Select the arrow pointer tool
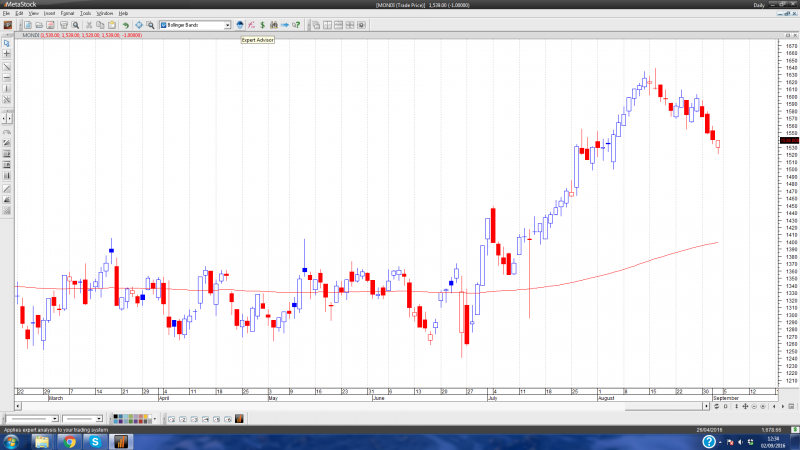This screenshot has height=450, width=800. 7,43
